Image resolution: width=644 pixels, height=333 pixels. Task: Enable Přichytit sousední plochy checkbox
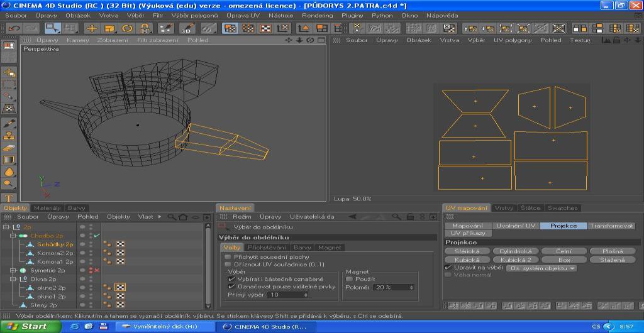[228, 257]
